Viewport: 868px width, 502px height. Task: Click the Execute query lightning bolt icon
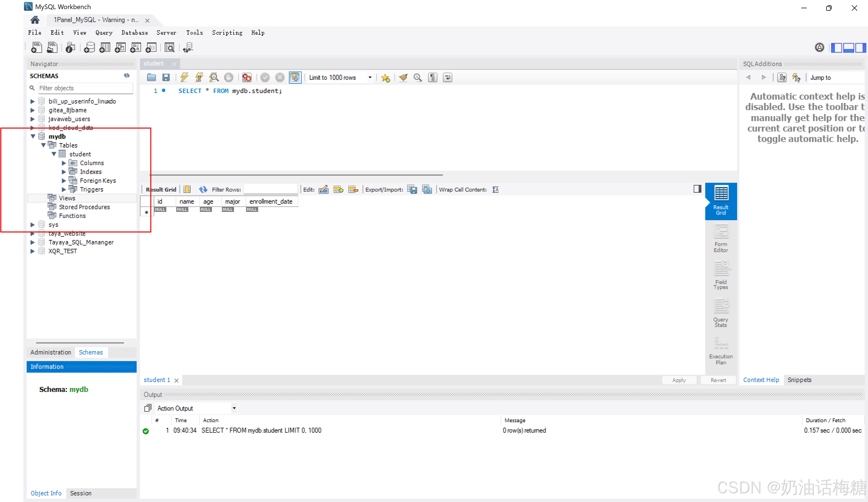pos(184,78)
